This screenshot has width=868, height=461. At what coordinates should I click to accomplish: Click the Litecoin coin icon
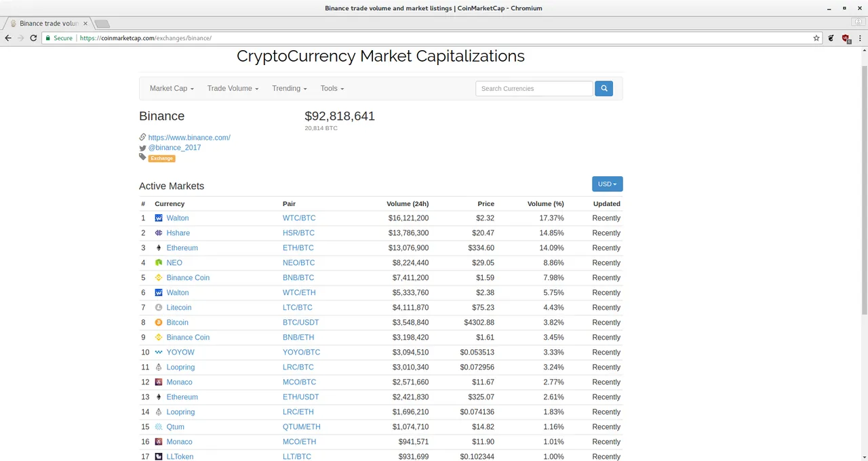[x=159, y=308]
